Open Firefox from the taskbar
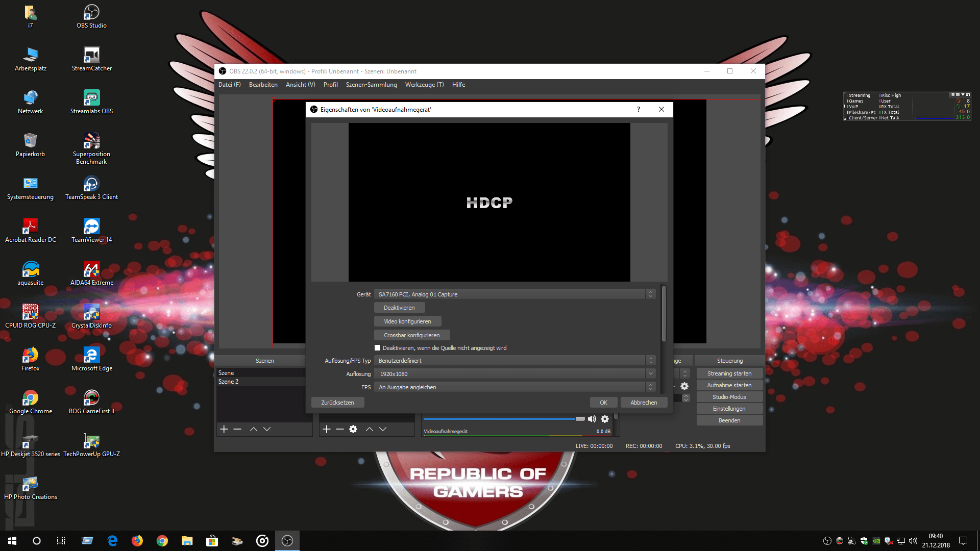The height and width of the screenshot is (551, 980). click(137, 541)
